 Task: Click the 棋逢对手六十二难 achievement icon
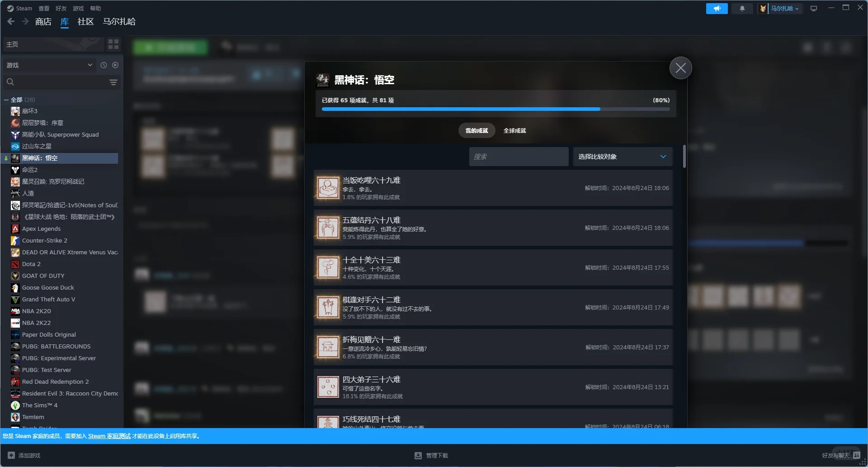[328, 307]
